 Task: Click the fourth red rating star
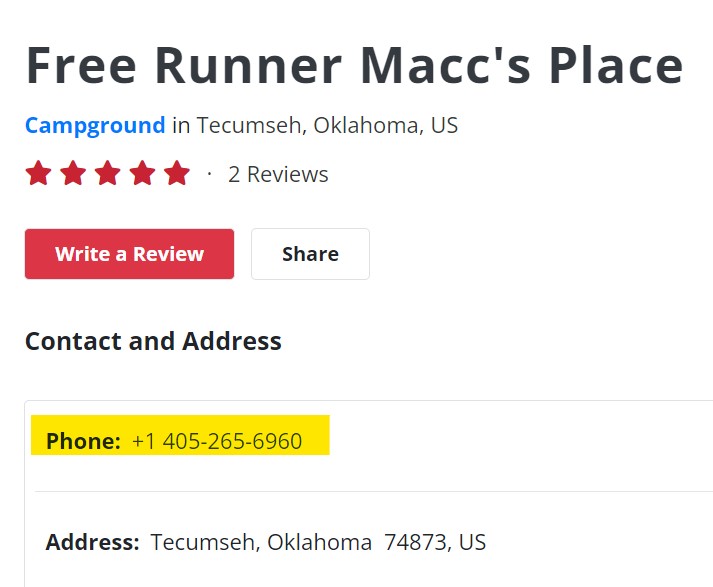coord(142,174)
